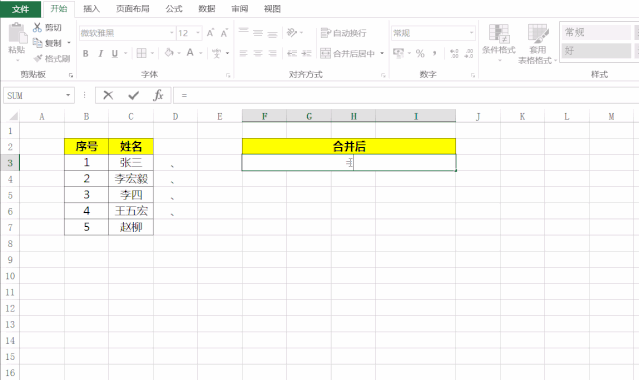Apply the Normal (常规) cell style
The height and width of the screenshot is (380, 639).
(596, 32)
